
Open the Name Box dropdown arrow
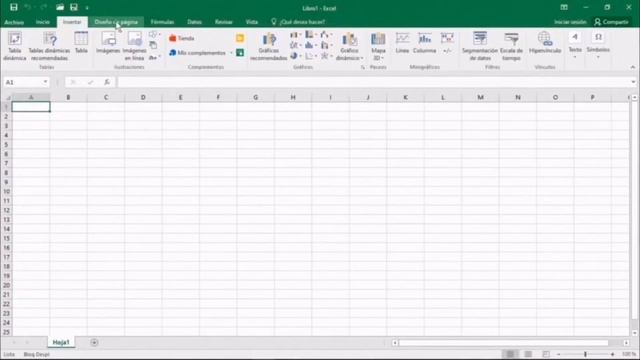[45, 82]
